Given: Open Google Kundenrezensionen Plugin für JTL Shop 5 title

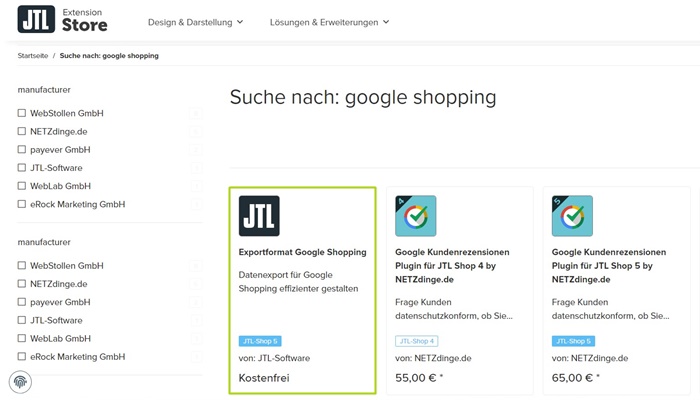Looking at the screenshot, I should 608,266.
